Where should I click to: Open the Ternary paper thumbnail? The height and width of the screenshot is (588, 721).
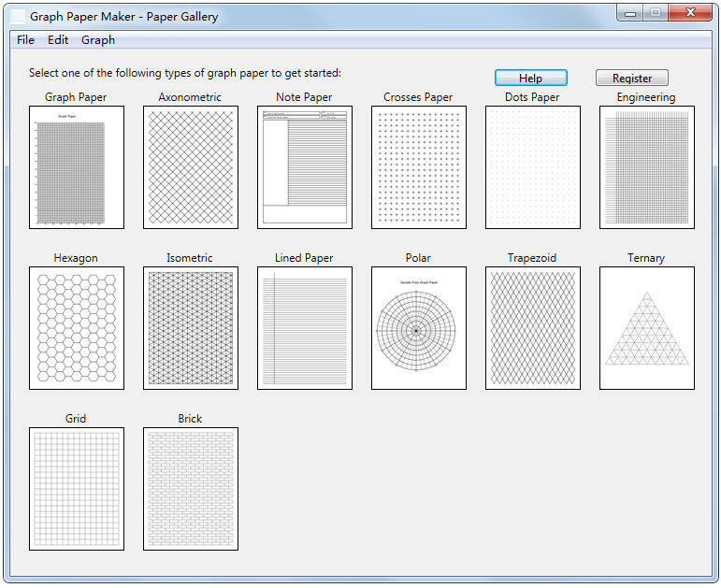pyautogui.click(x=646, y=328)
